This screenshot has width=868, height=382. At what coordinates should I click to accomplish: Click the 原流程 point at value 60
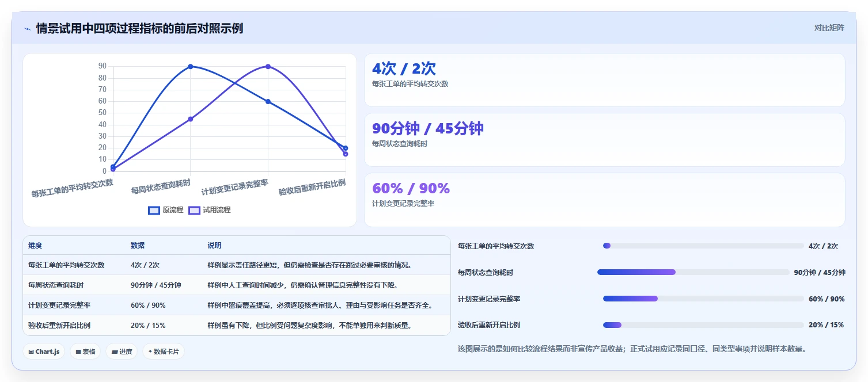[268, 102]
